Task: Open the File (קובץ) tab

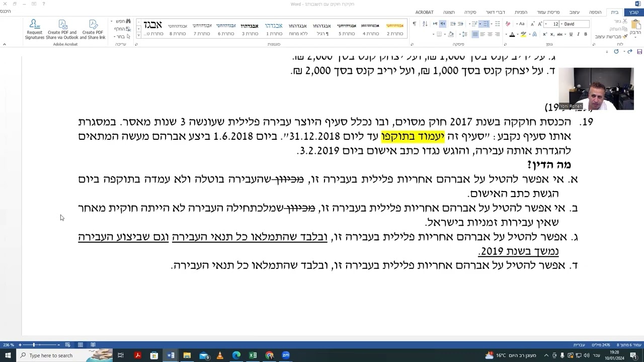Action: (x=634, y=12)
